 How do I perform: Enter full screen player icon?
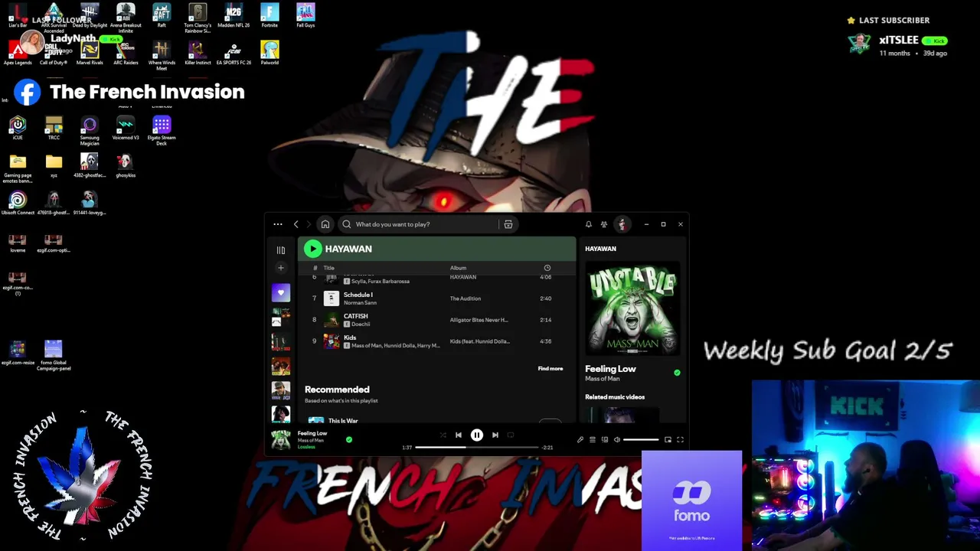pyautogui.click(x=680, y=440)
